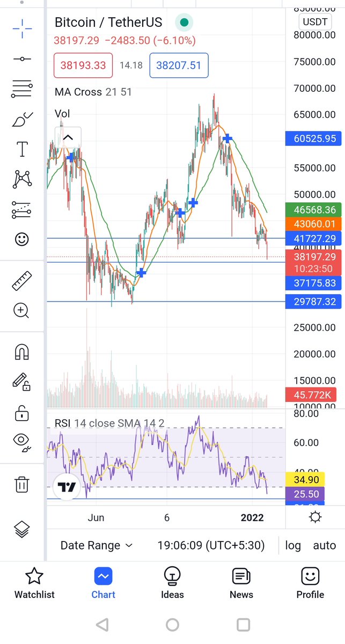
Task: Open the object tree layers icon
Action: 22,530
